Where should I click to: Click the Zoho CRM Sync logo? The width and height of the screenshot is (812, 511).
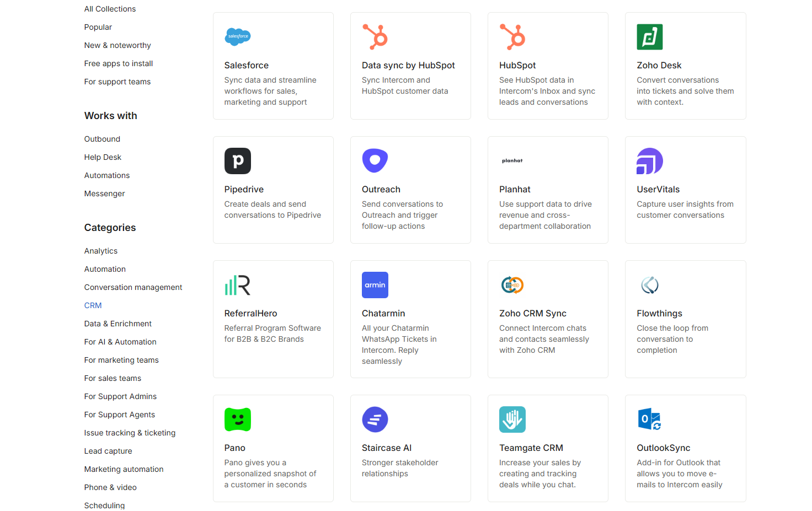click(x=512, y=285)
